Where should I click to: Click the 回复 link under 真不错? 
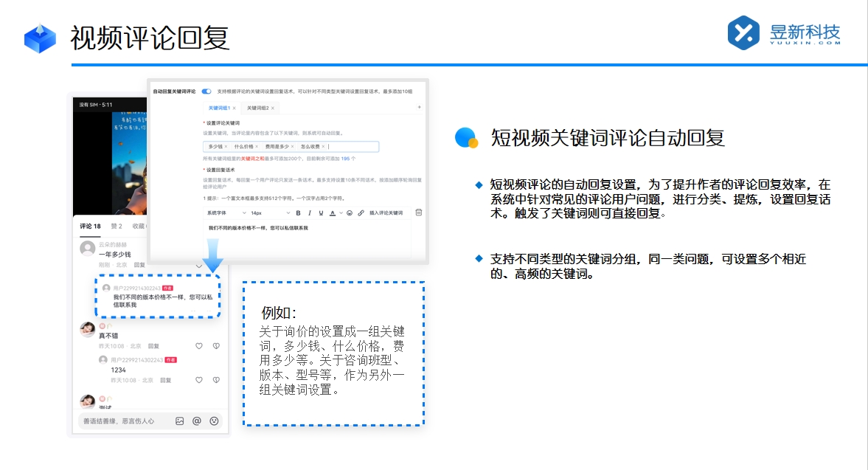153,345
